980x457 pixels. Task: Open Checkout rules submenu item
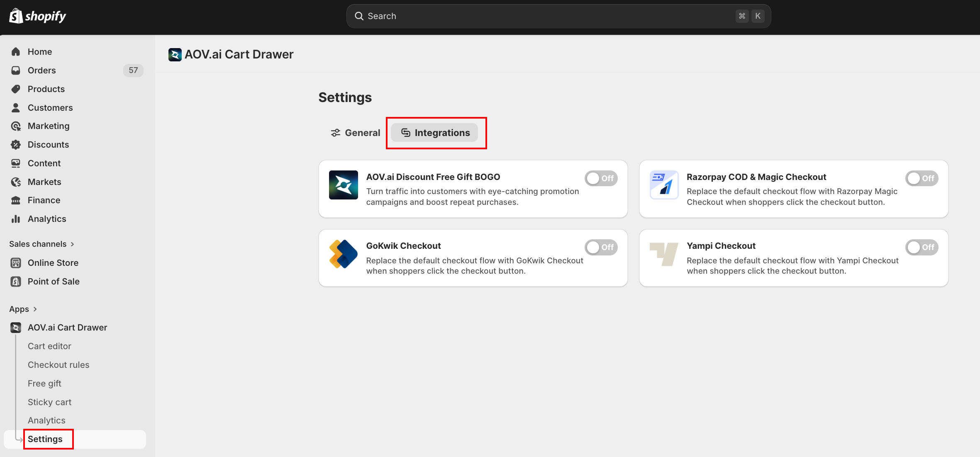(59, 365)
